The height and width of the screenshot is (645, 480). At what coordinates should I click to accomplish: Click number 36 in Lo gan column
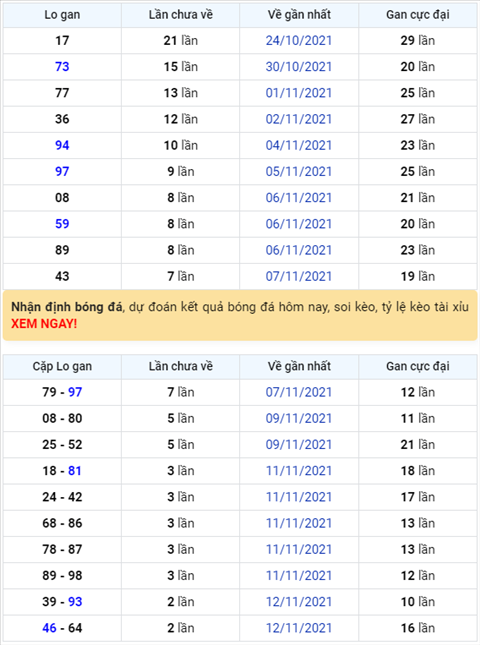(62, 119)
